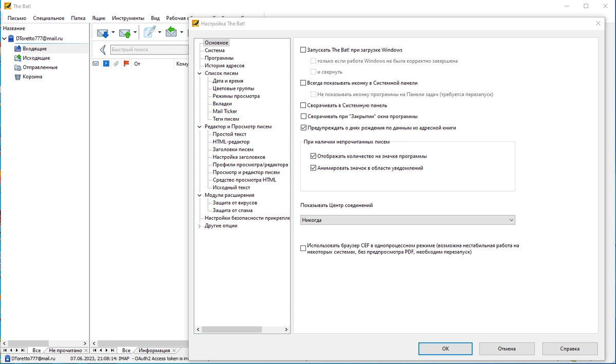Viewport: 616px width, 364px height.
Task: Uncheck Предупреждать о днях рождения checkbox
Action: click(303, 128)
